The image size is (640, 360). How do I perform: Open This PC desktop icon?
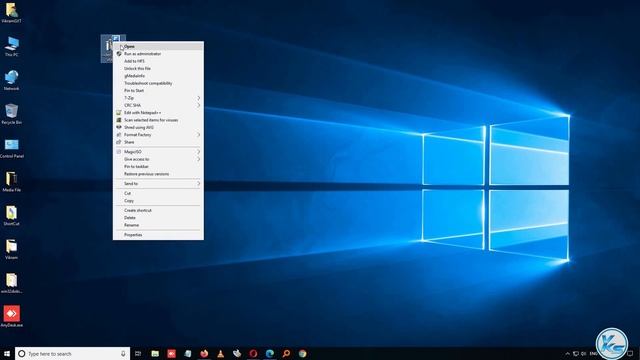(x=11, y=47)
